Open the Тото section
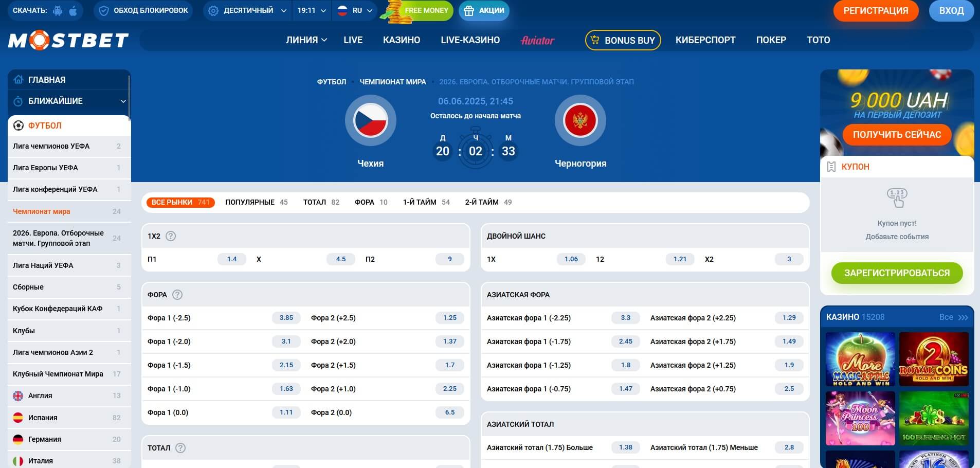This screenshot has height=468, width=980. (x=818, y=40)
